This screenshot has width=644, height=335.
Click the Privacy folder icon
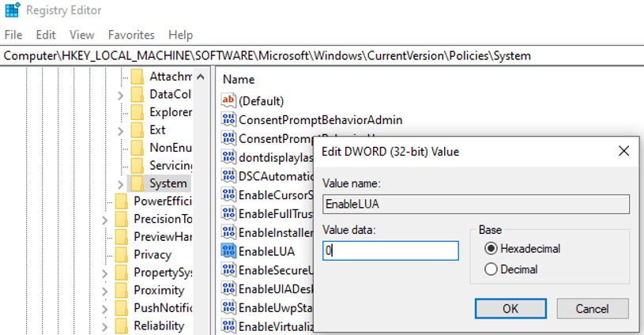121,254
